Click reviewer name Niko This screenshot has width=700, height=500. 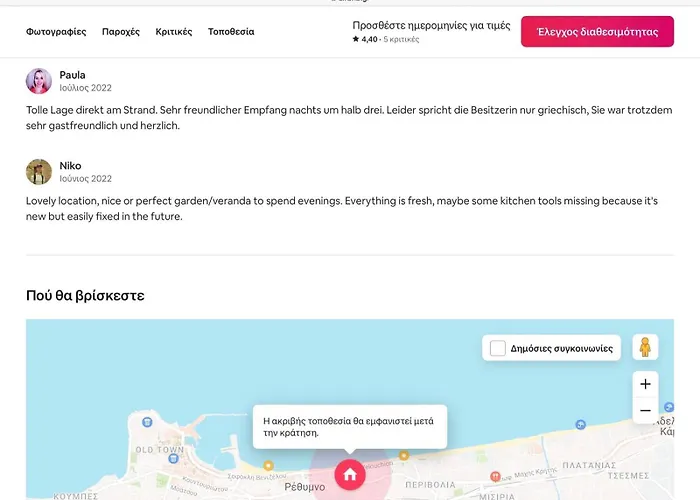pos(70,165)
